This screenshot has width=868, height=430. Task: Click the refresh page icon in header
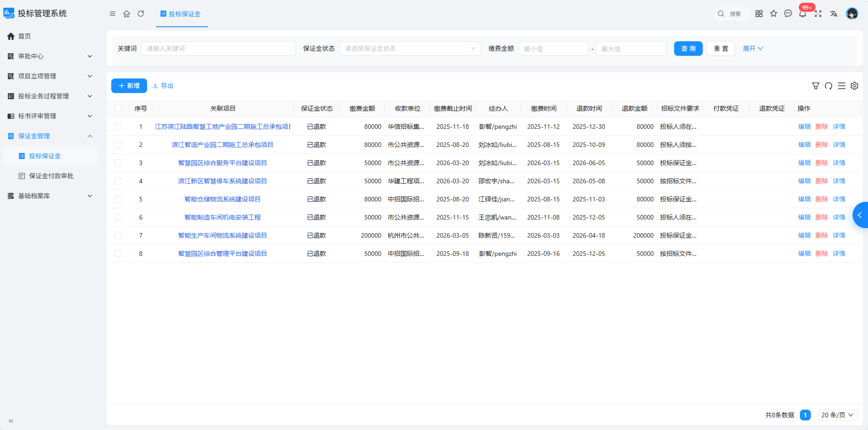coord(141,14)
